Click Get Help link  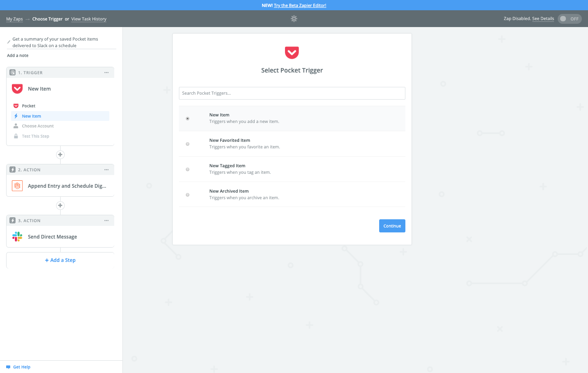click(x=22, y=367)
